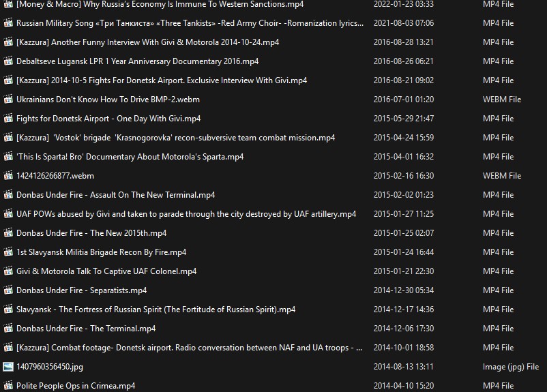The image size is (547, 392).
Task: Click date 2014-08-13 13:11
Action: click(404, 367)
